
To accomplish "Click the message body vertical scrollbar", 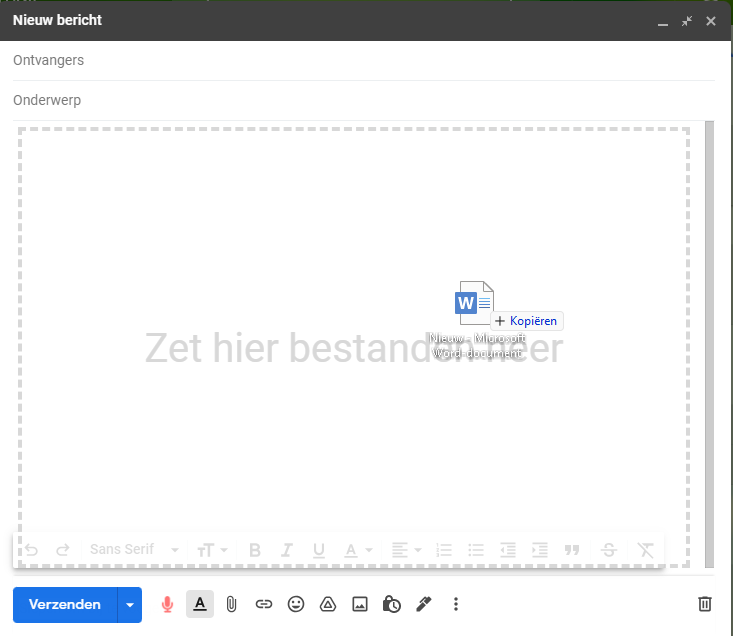I will pyautogui.click(x=709, y=340).
